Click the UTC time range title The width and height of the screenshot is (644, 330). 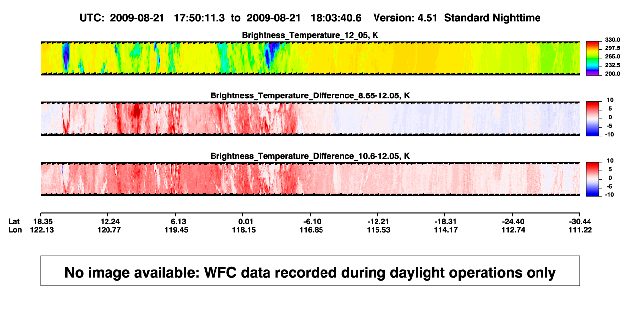[x=310, y=18]
